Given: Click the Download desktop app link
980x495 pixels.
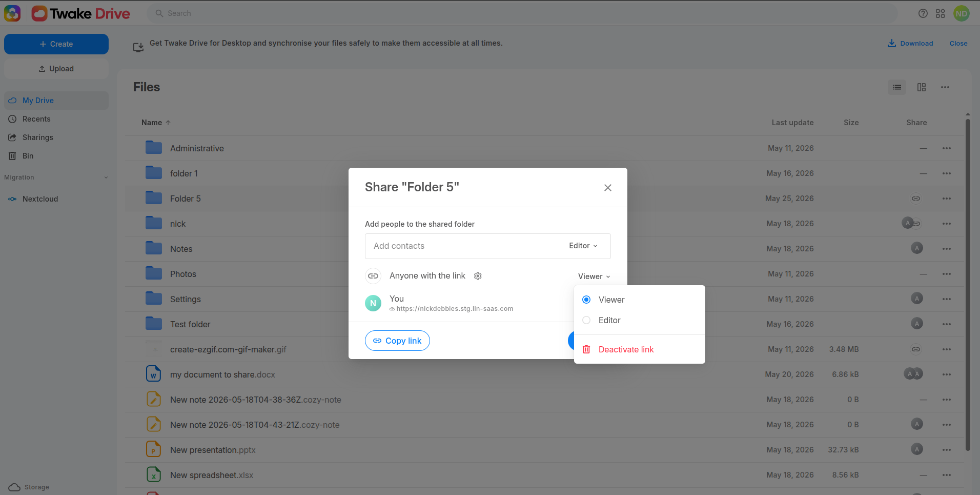Looking at the screenshot, I should pyautogui.click(x=910, y=43).
